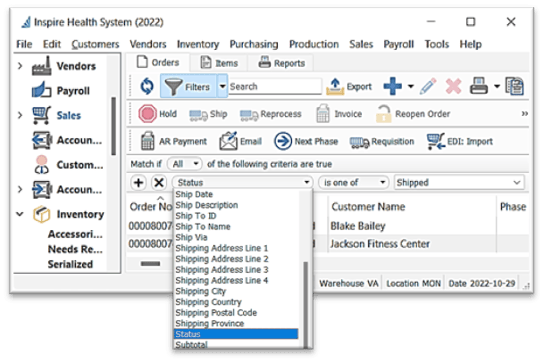Click the pencil Edit icon
Screen dimensions: 544x362
(428, 86)
